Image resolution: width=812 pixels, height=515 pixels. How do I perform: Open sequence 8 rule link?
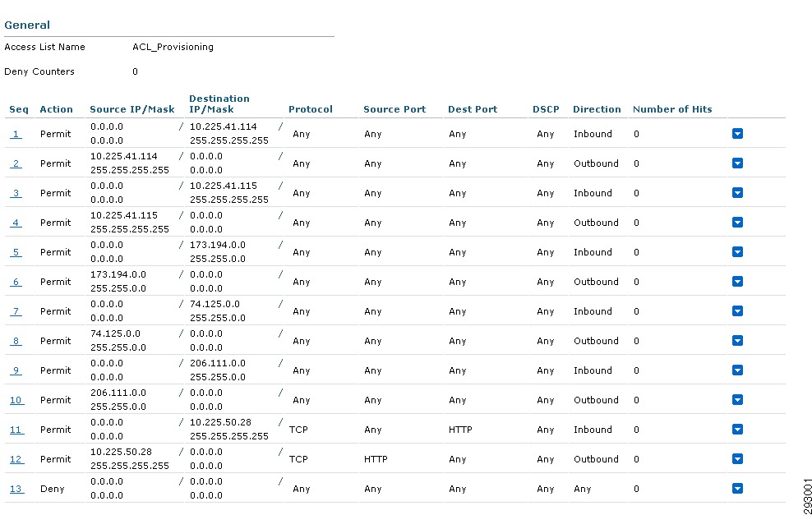pos(16,341)
